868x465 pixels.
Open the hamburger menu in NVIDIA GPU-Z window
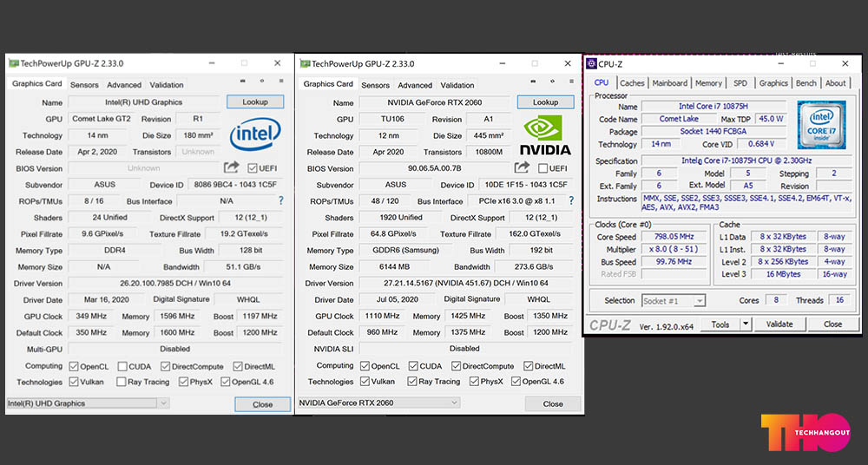point(571,82)
